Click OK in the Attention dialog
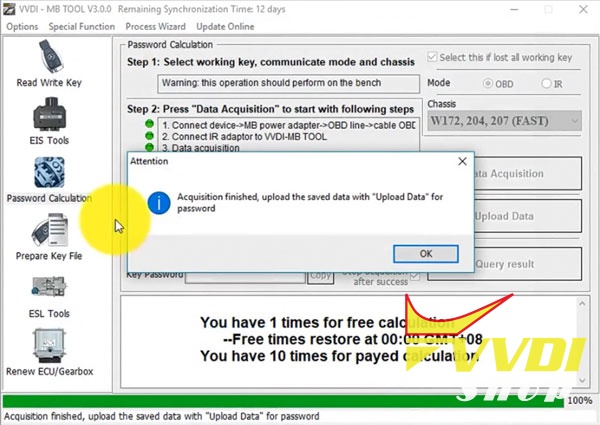 point(426,254)
